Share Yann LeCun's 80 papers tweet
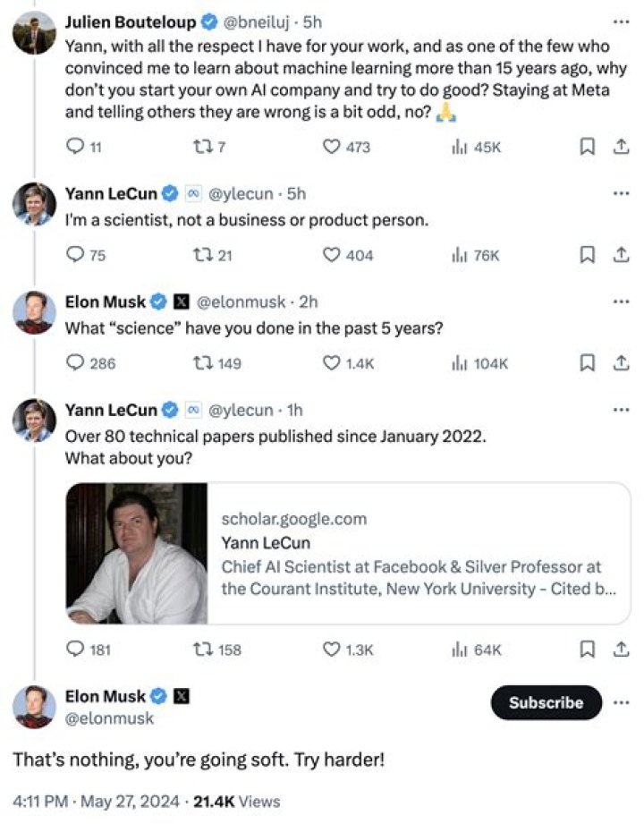644x824 pixels. tap(620, 650)
